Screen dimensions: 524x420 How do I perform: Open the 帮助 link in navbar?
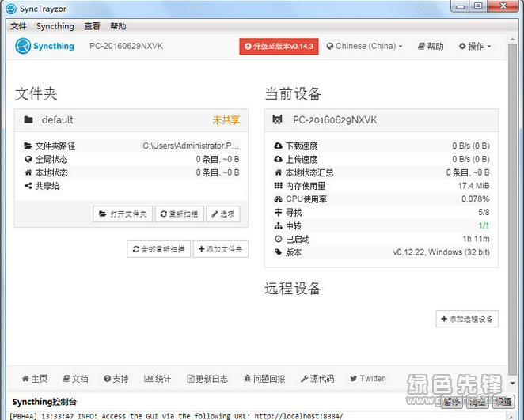(431, 46)
